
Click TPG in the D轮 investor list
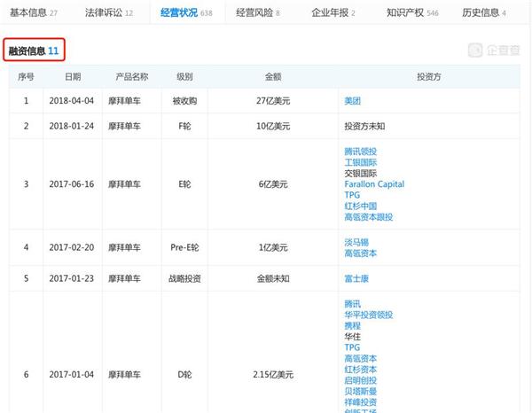[352, 347]
